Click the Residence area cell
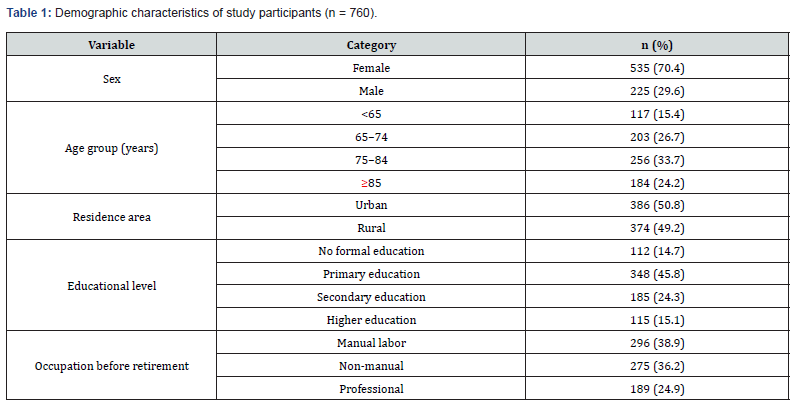Image resolution: width=797 pixels, height=403 pixels. point(111,217)
